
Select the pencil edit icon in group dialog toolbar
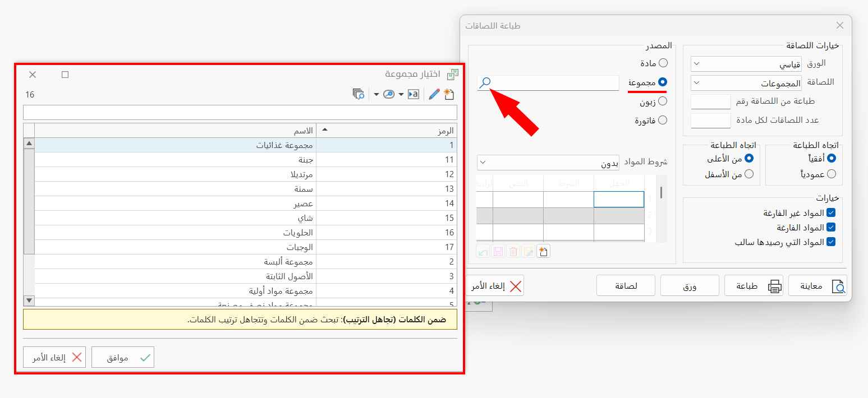433,94
